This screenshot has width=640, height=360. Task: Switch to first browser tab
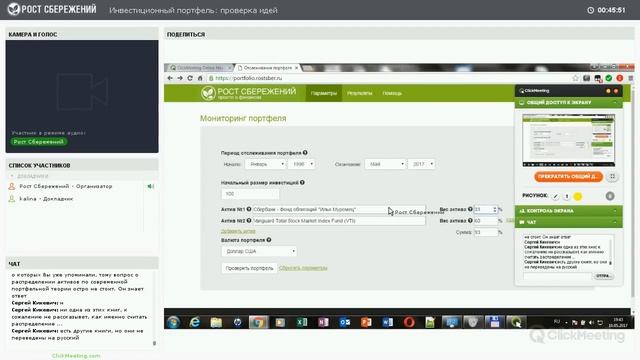pyautogui.click(x=199, y=68)
